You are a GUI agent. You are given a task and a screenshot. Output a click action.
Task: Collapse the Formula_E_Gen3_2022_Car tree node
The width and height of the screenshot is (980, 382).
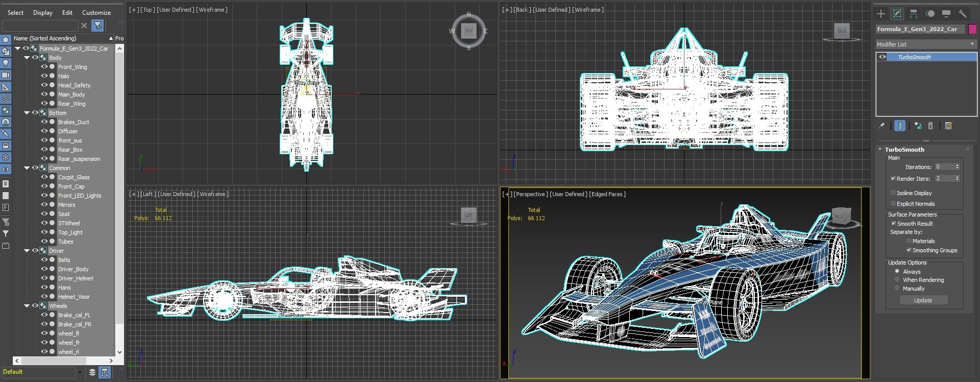click(18, 49)
